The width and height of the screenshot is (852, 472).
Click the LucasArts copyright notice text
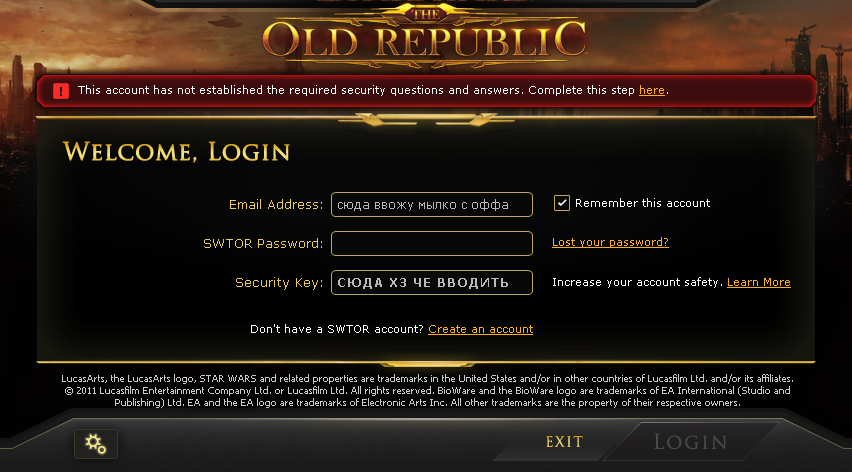pyautogui.click(x=427, y=391)
